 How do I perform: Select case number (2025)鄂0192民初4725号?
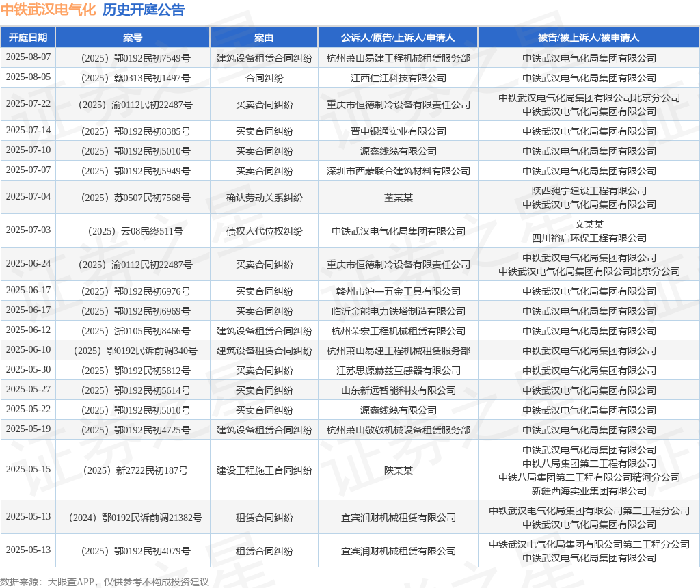pyautogui.click(x=136, y=430)
